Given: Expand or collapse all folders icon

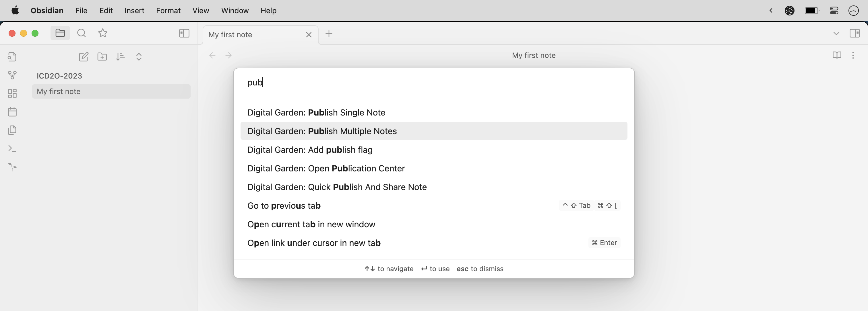Looking at the screenshot, I should point(139,56).
